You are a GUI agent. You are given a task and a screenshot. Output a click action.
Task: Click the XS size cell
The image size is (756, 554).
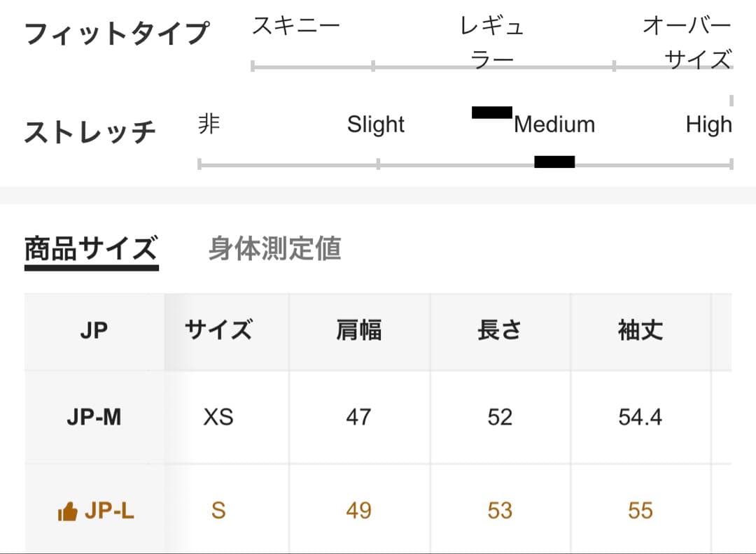point(218,418)
